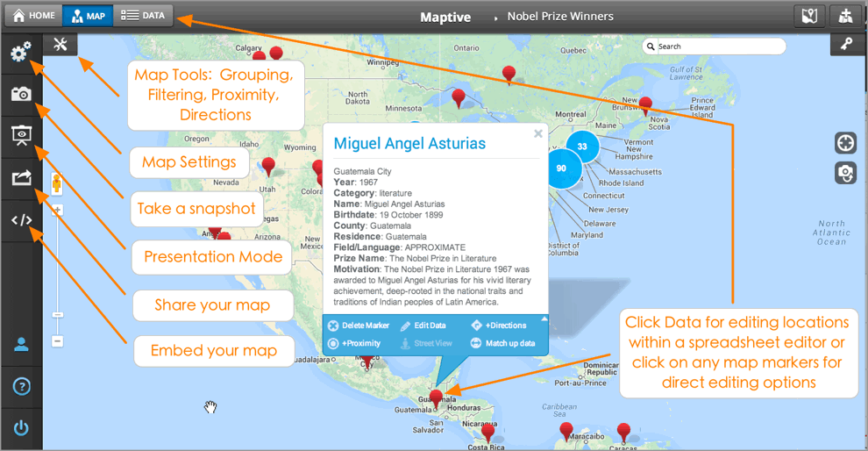Open the user account icon

21,345
